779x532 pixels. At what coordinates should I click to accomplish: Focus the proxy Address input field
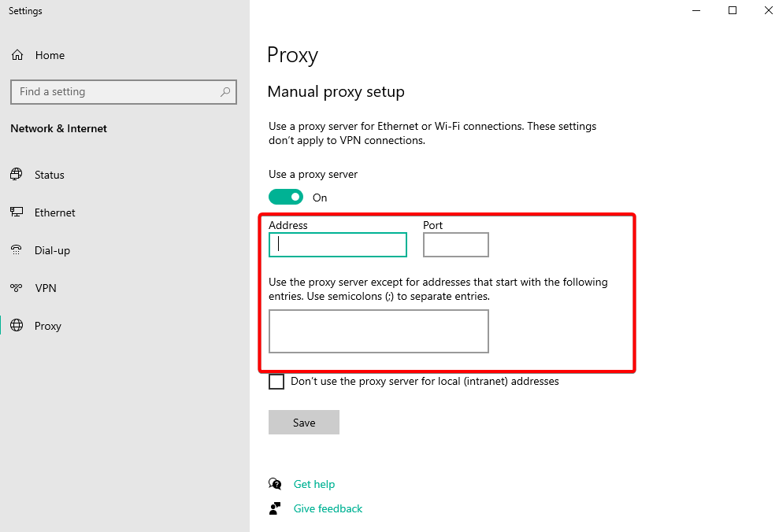coord(338,245)
